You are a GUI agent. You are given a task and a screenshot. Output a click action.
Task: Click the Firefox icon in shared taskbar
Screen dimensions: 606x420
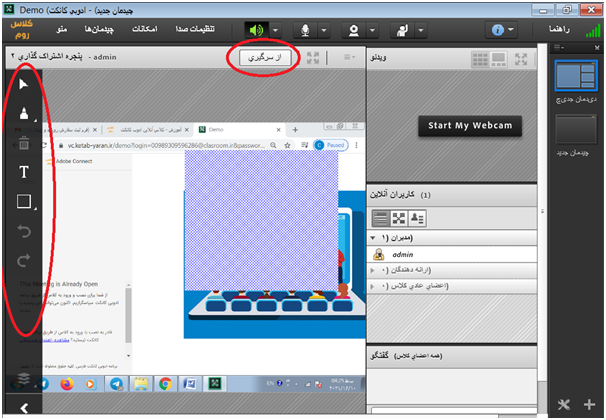point(67,384)
